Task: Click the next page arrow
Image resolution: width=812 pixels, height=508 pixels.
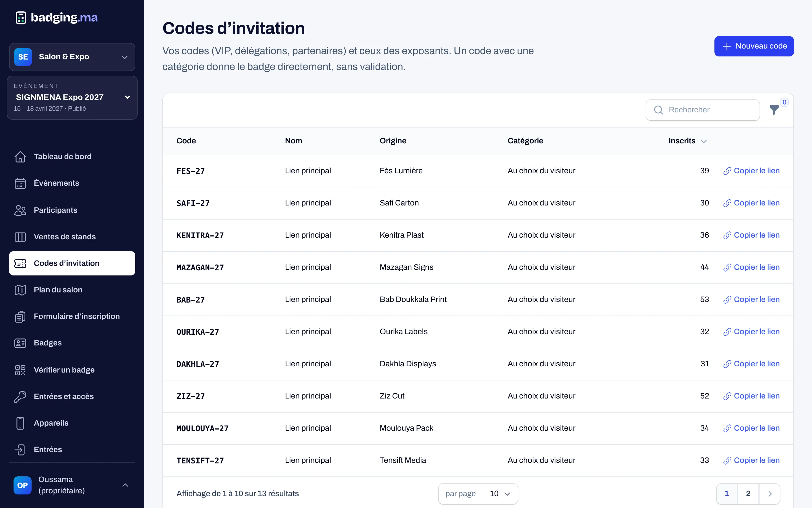Action: click(x=770, y=494)
